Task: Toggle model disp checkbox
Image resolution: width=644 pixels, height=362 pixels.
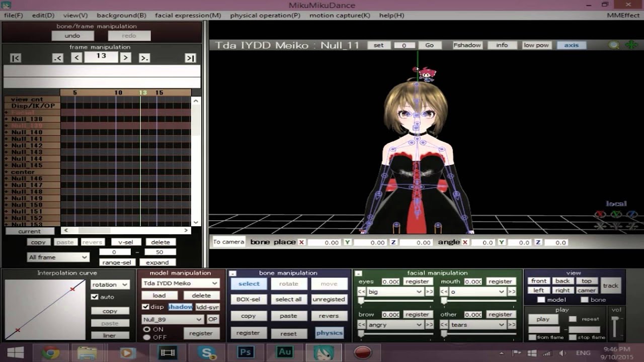Action: 146,307
